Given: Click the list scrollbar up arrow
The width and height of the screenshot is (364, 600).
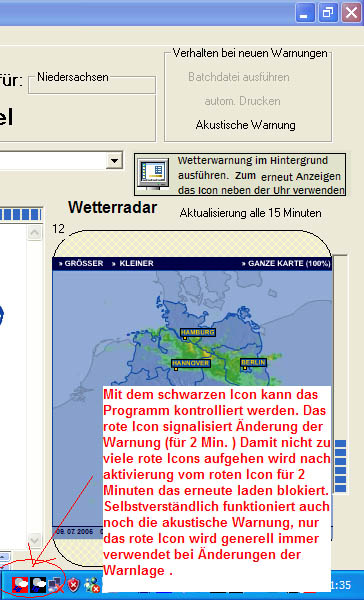Looking at the screenshot, I should (x=35, y=233).
